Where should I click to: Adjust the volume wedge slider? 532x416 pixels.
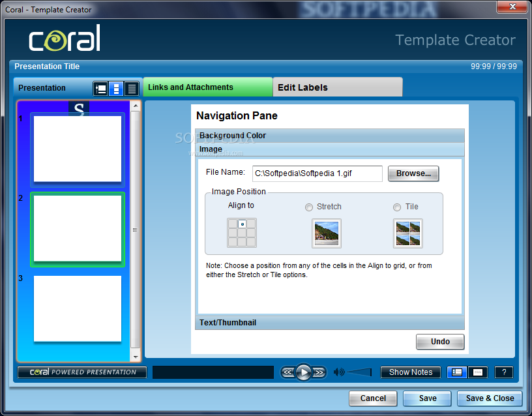(359, 372)
